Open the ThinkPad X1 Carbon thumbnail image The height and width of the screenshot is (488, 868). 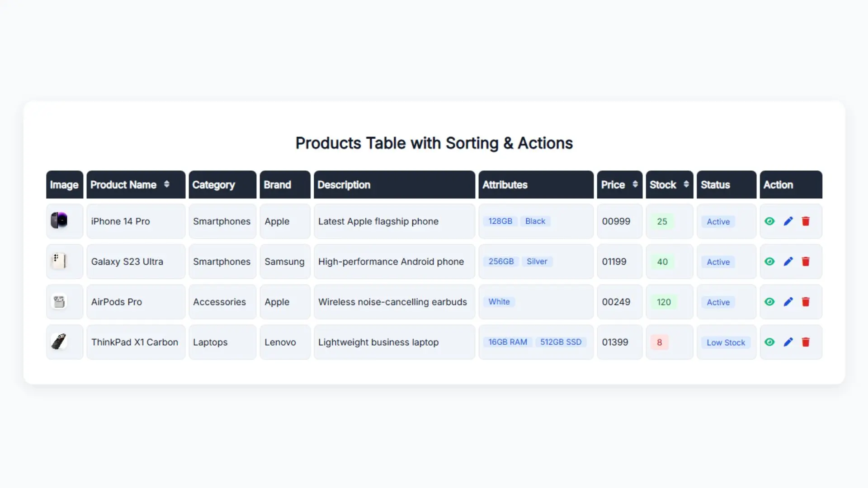pos(59,342)
